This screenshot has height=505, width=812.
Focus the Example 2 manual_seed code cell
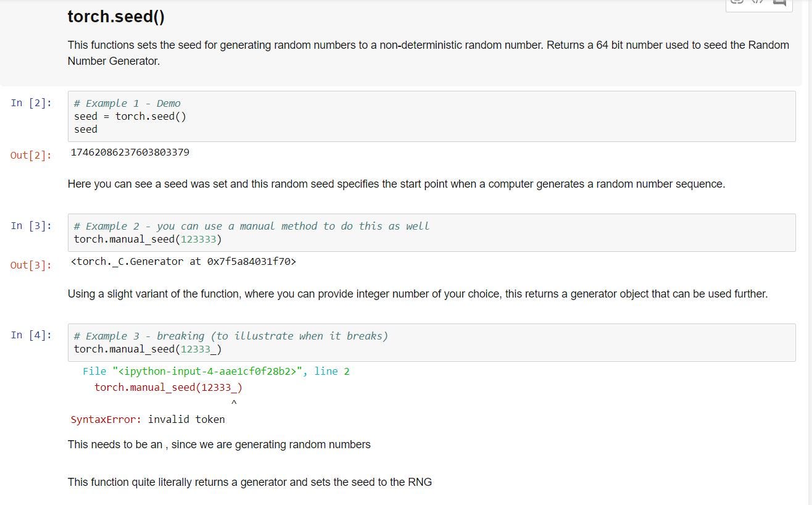click(431, 233)
